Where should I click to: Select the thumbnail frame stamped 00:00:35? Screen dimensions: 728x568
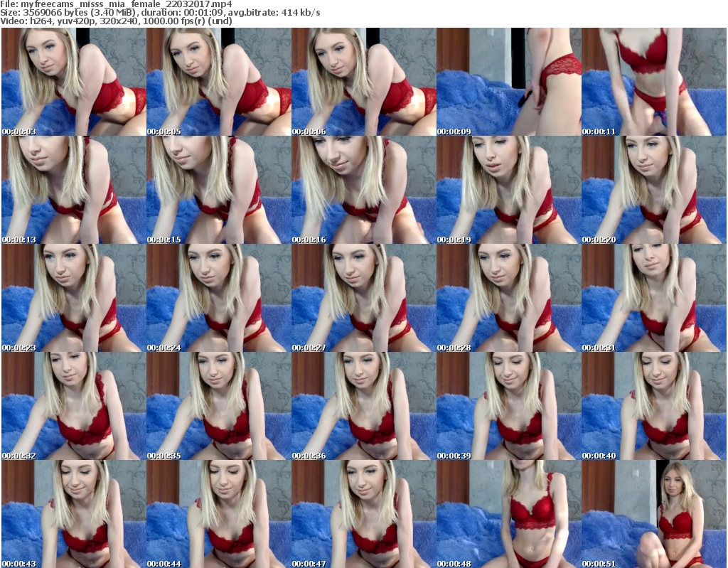(x=219, y=407)
